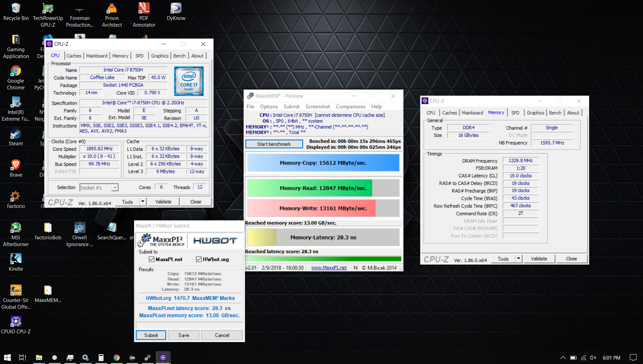Click the HWBOT logo banner

click(x=215, y=241)
